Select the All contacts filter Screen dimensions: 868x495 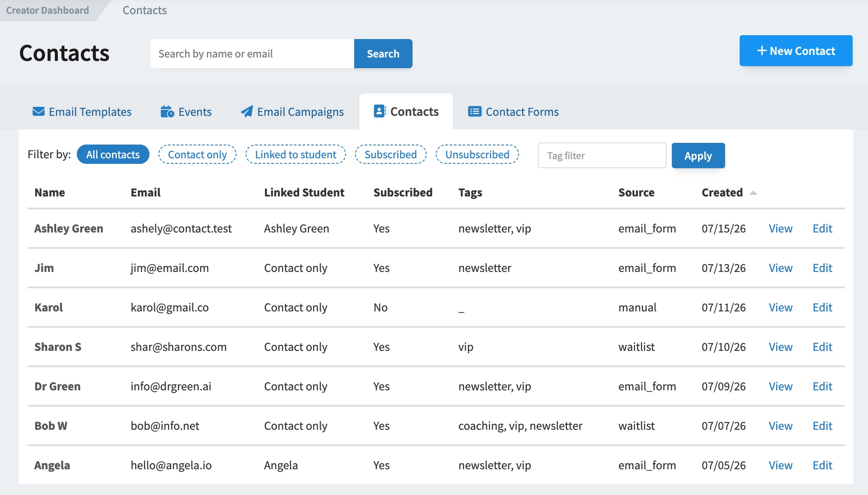pyautogui.click(x=113, y=154)
